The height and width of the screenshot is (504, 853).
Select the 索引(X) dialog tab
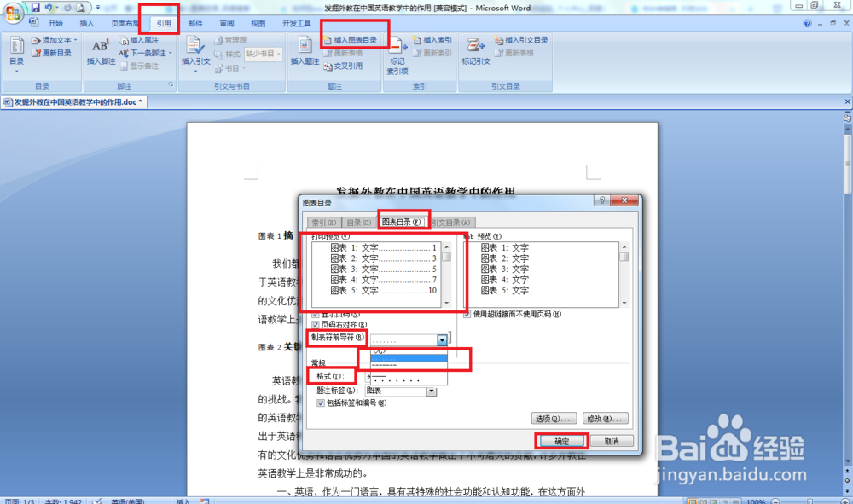tap(324, 223)
